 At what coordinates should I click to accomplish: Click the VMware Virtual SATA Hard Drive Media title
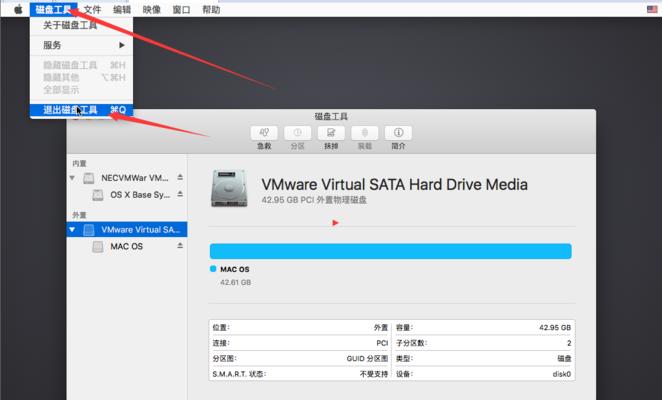tap(394, 185)
